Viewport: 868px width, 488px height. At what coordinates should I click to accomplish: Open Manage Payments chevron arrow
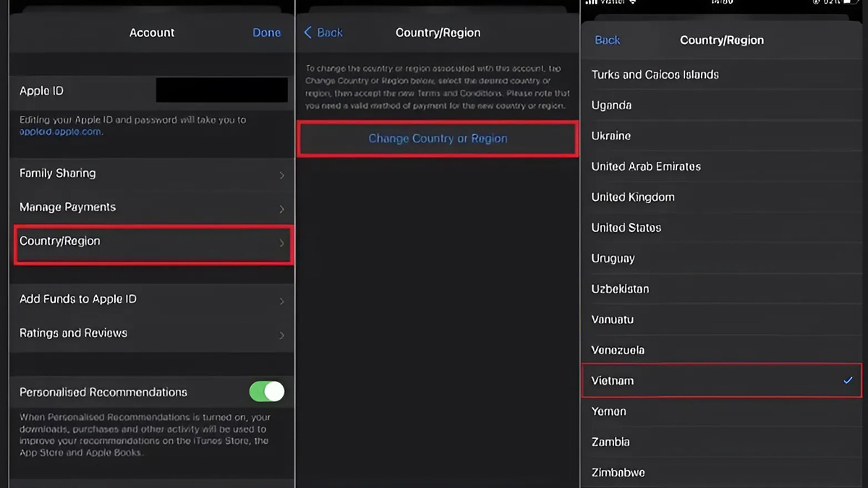tap(281, 209)
